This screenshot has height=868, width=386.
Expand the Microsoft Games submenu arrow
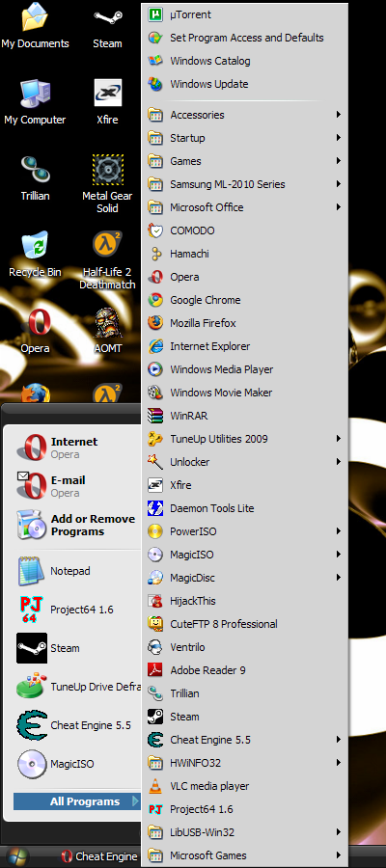coord(338,855)
